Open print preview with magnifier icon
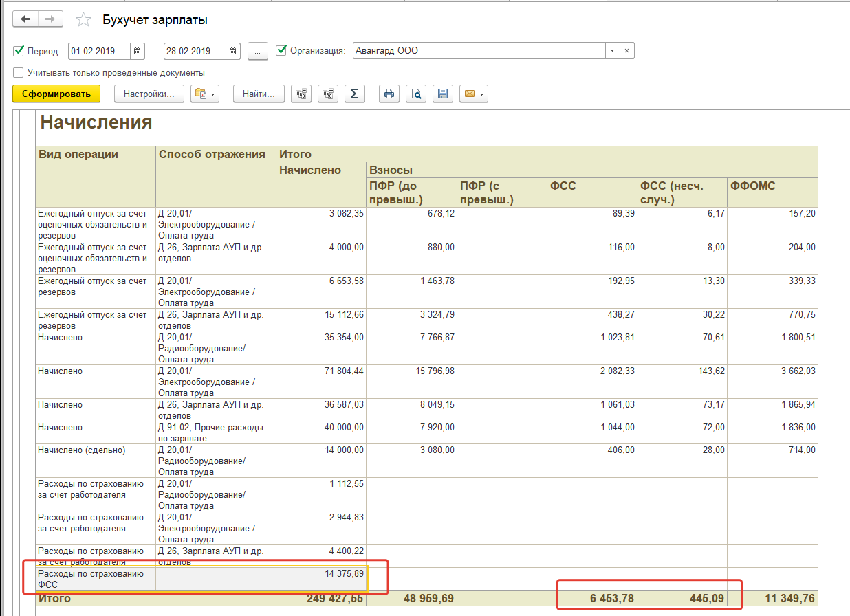 (416, 94)
